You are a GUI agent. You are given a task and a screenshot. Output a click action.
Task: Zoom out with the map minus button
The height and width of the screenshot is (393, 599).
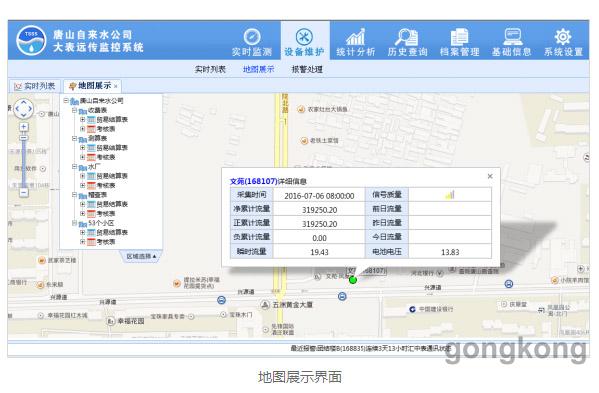pos(24,193)
